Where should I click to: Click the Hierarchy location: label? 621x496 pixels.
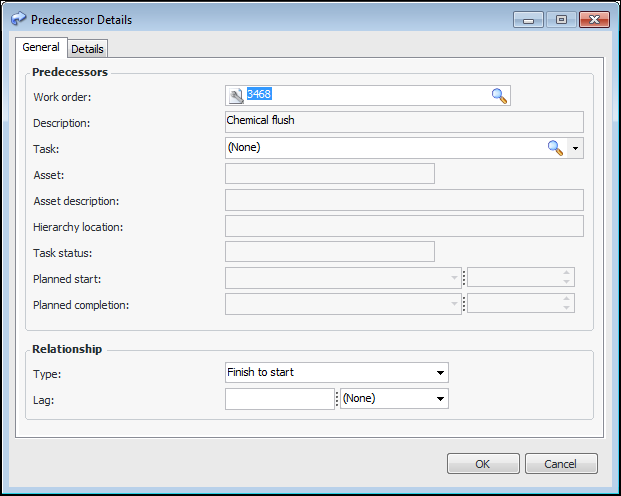[x=78, y=227]
